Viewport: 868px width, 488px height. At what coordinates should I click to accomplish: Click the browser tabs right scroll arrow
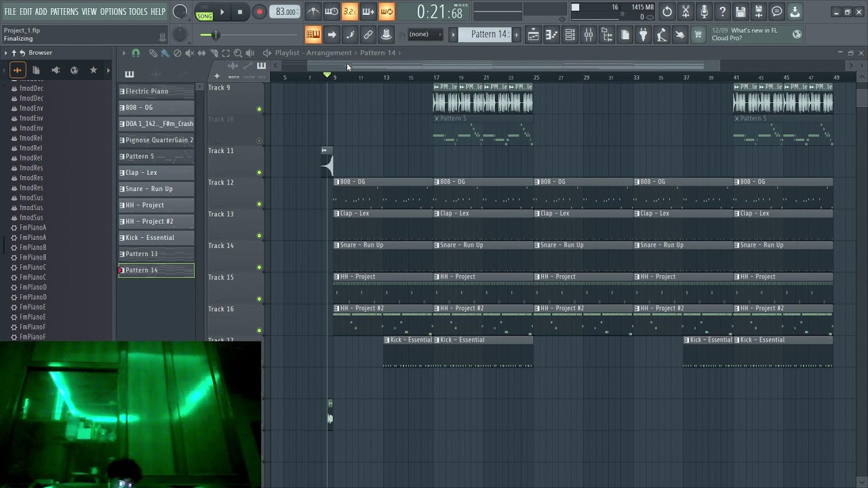point(108,70)
